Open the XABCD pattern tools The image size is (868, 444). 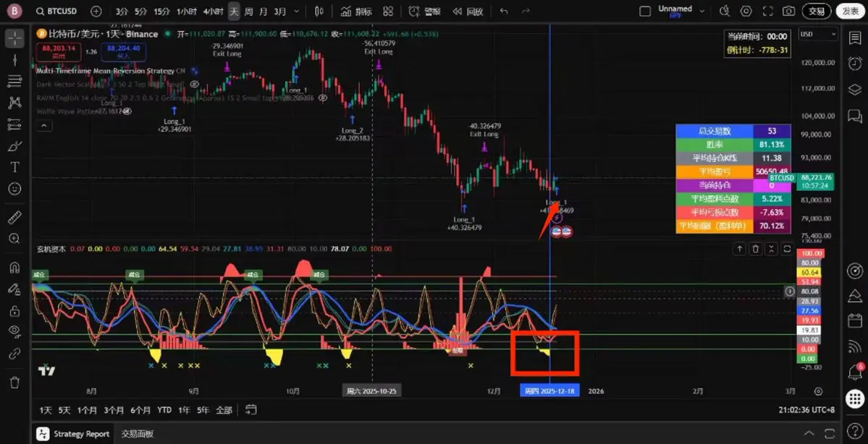(x=15, y=103)
